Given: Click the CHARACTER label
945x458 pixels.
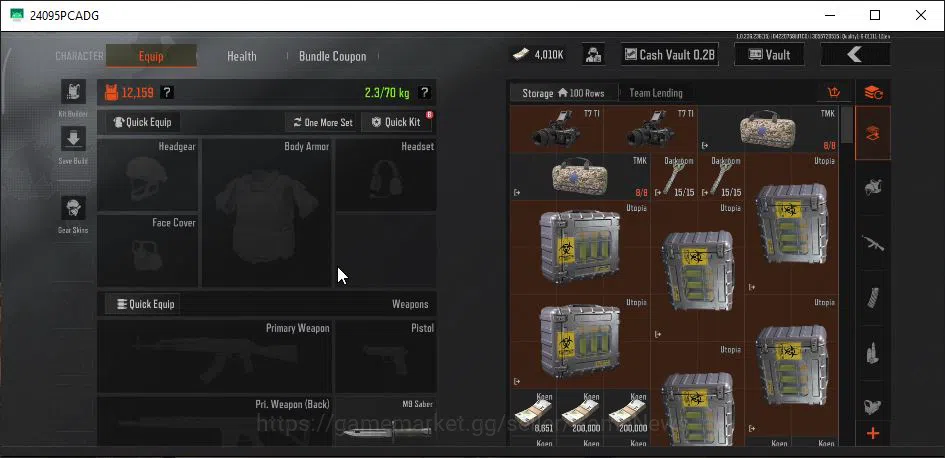Looking at the screenshot, I should (80, 56).
